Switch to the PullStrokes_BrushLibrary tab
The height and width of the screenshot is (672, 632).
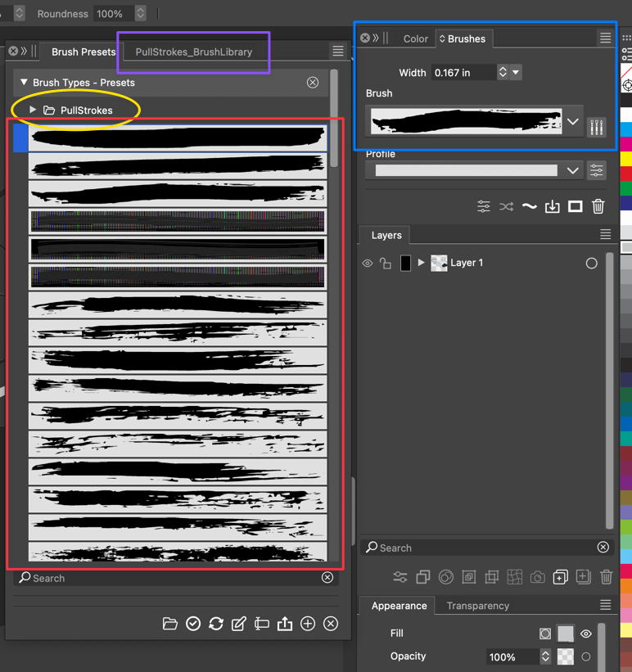194,52
